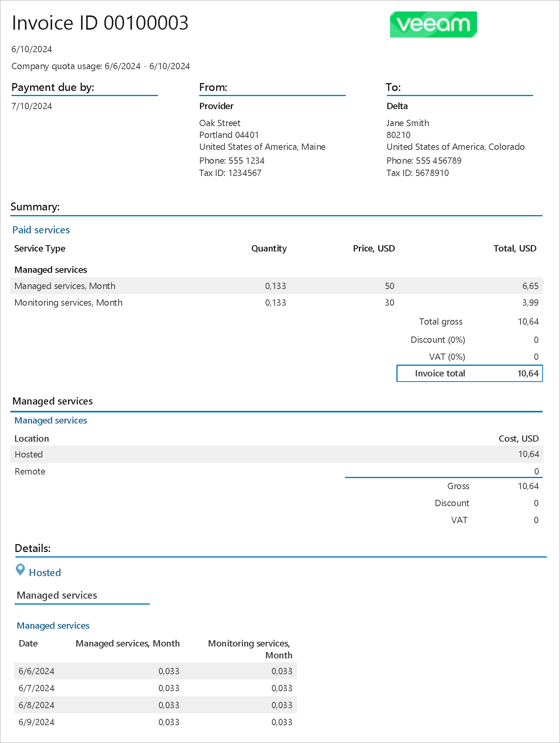Image resolution: width=560 pixels, height=743 pixels.
Task: Click the Paid services heading
Action: pyautogui.click(x=41, y=230)
